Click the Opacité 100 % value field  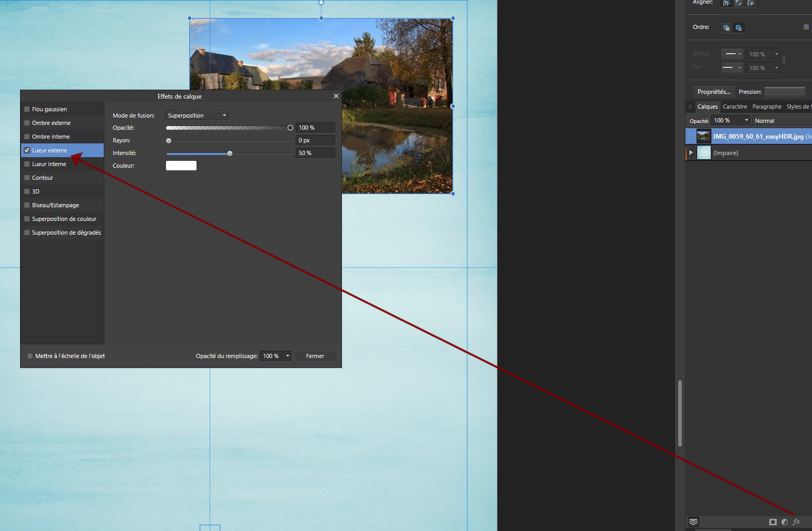point(316,128)
